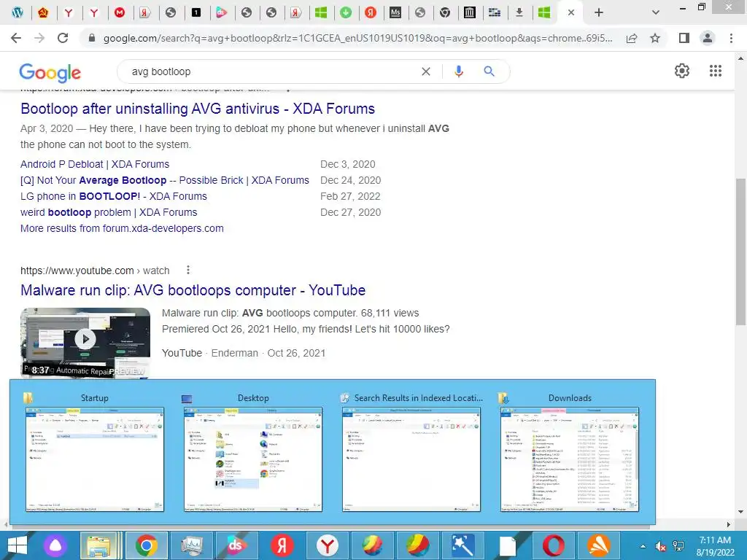The width and height of the screenshot is (747, 560).
Task: Open the black tab with number 1 icon
Action: pos(196,12)
